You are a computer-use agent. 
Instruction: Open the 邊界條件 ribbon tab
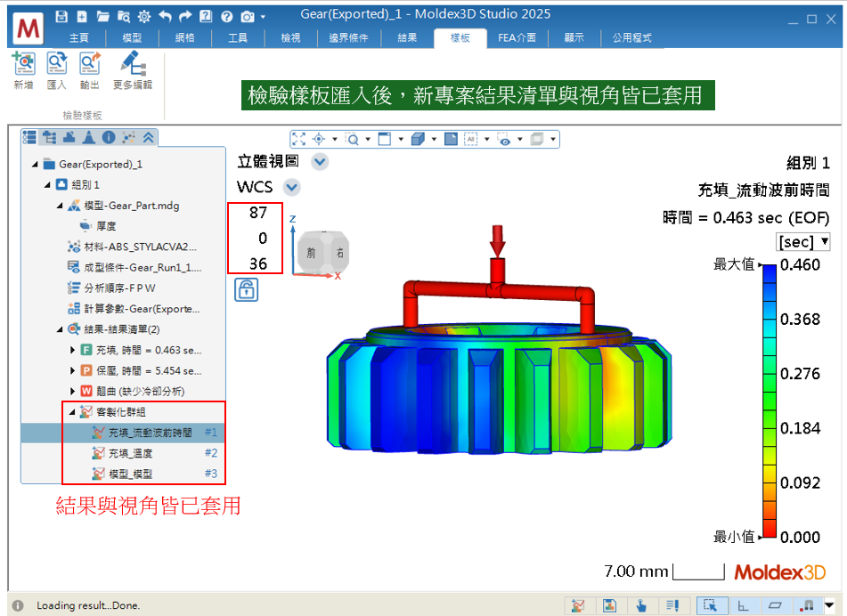(348, 37)
